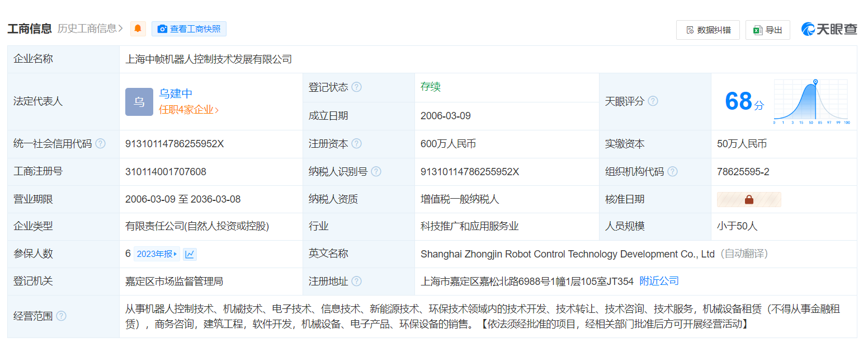Screen dimensions: 868x356
Task: Click the 经营范围 description paragraph
Action: [x=483, y=316]
